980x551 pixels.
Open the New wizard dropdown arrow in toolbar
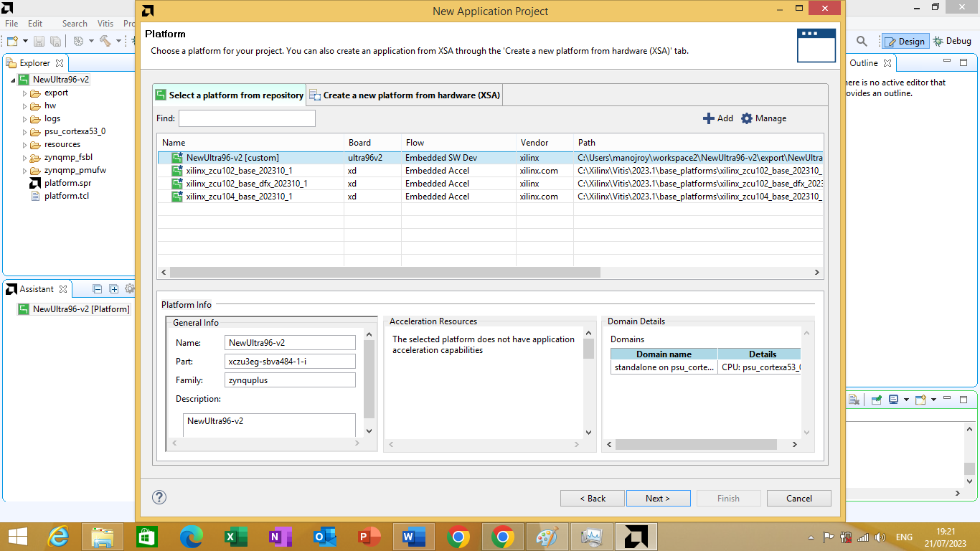click(25, 42)
